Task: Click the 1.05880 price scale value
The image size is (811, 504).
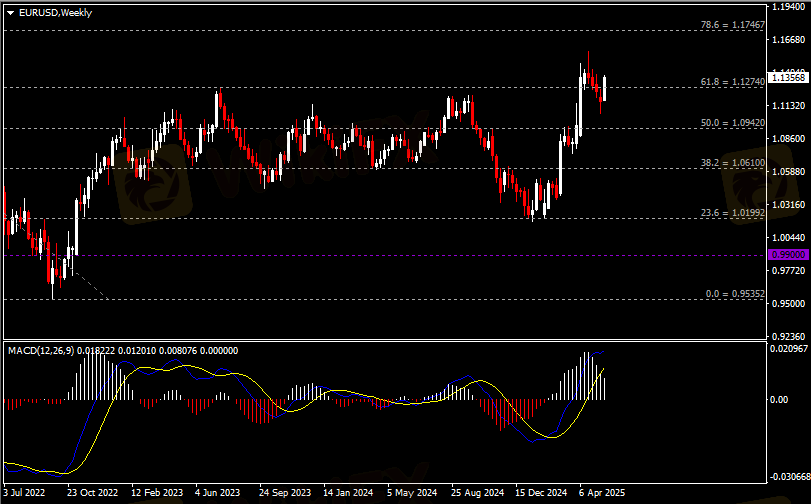Action: 789,172
